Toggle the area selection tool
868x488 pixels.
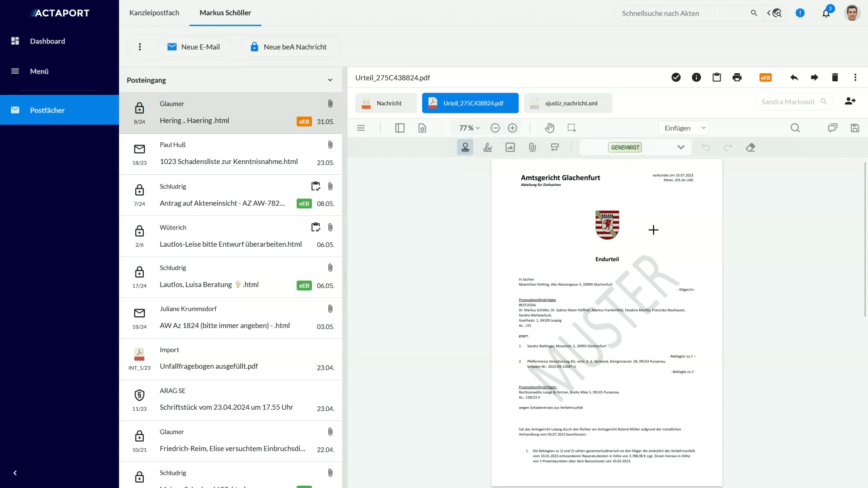pos(571,128)
